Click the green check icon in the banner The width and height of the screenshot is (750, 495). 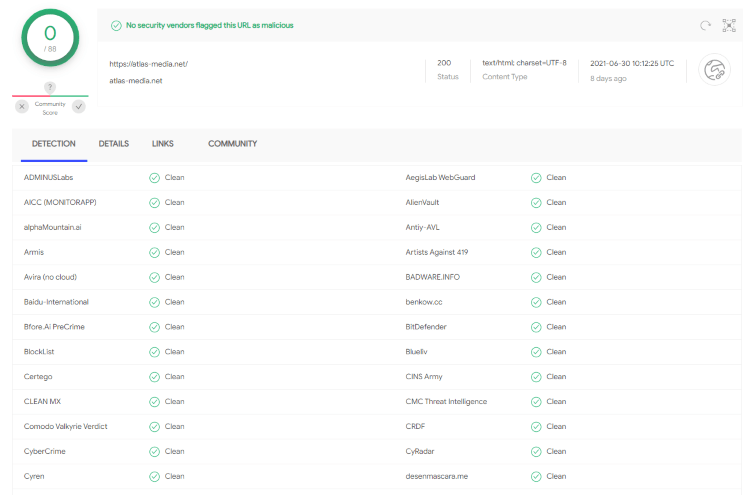[117, 25]
